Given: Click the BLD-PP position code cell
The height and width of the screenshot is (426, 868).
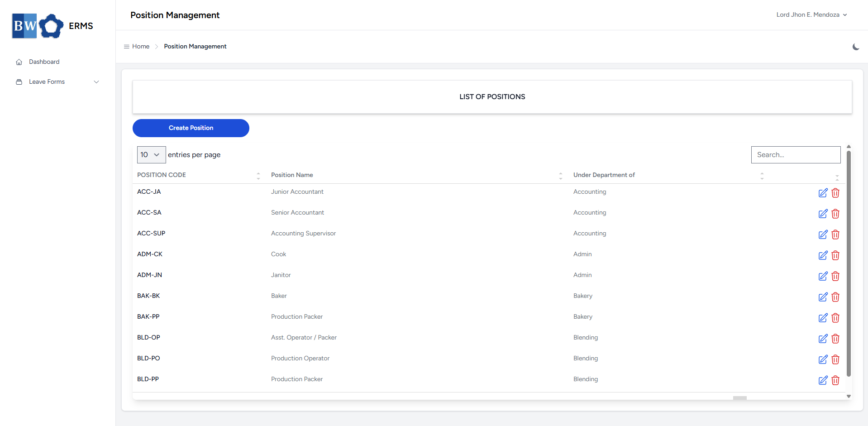Looking at the screenshot, I should point(148,379).
